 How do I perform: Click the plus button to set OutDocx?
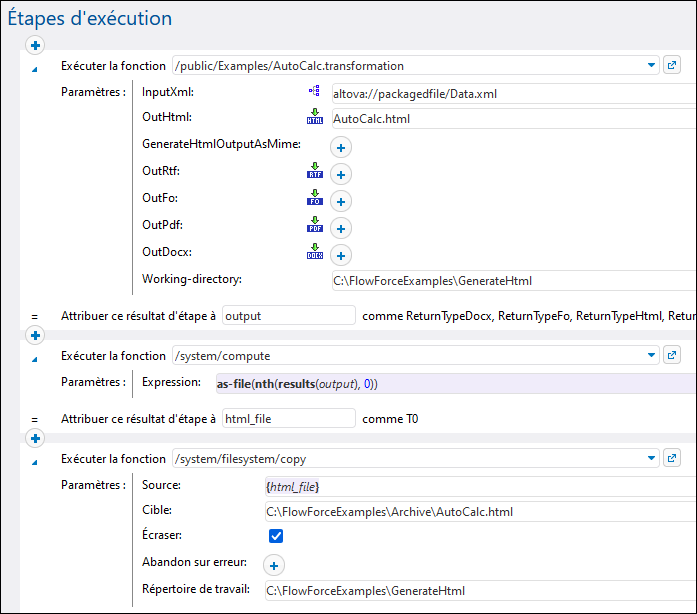point(340,255)
